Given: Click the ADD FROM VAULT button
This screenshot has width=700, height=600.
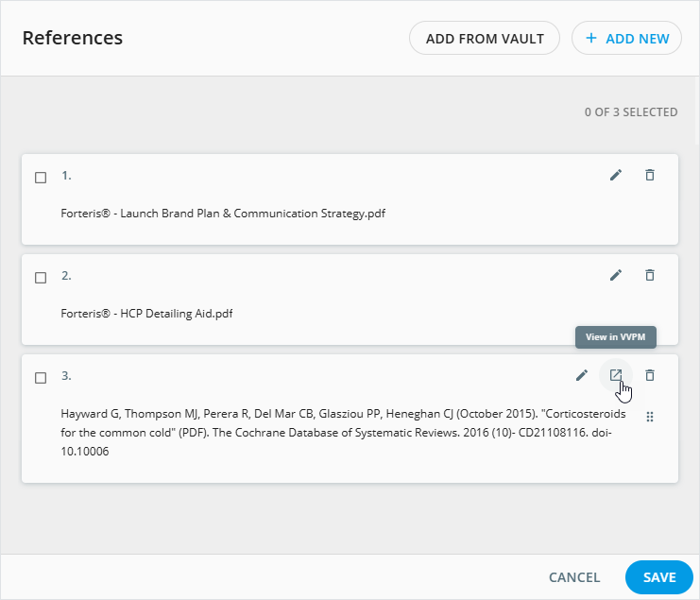Looking at the screenshot, I should pos(485,39).
